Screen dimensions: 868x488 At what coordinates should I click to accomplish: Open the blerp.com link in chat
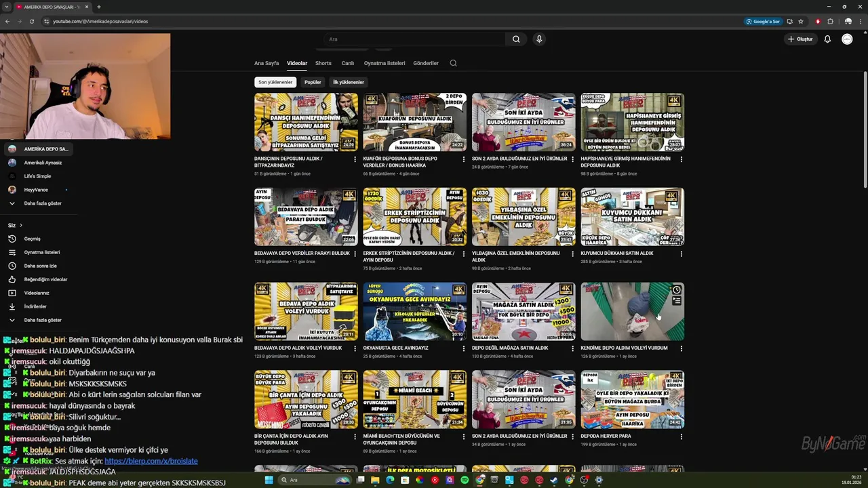(x=151, y=461)
